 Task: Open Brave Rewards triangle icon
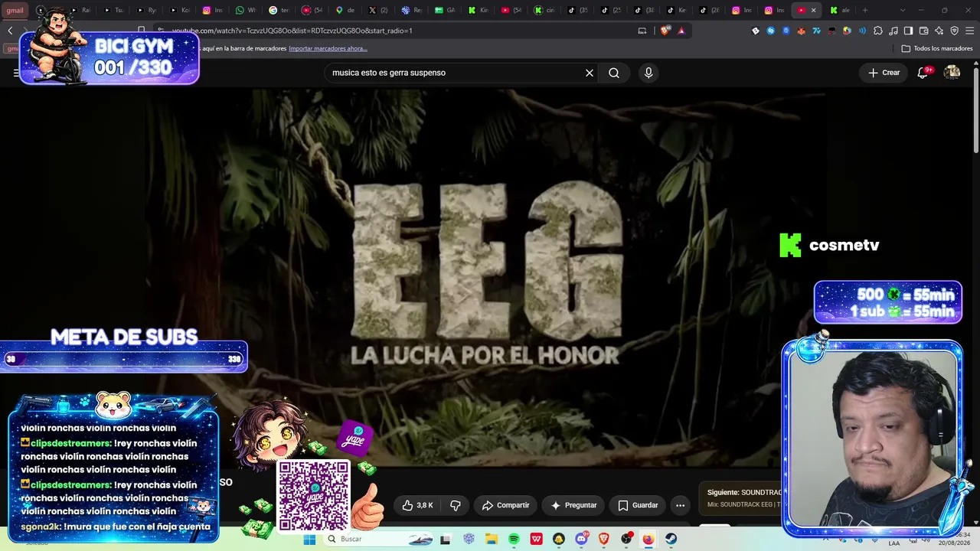tap(681, 31)
